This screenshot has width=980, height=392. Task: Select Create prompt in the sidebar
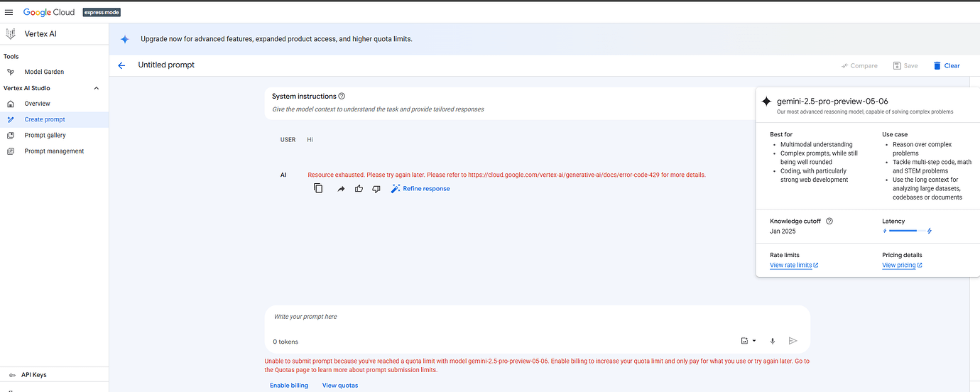pyautogui.click(x=45, y=119)
